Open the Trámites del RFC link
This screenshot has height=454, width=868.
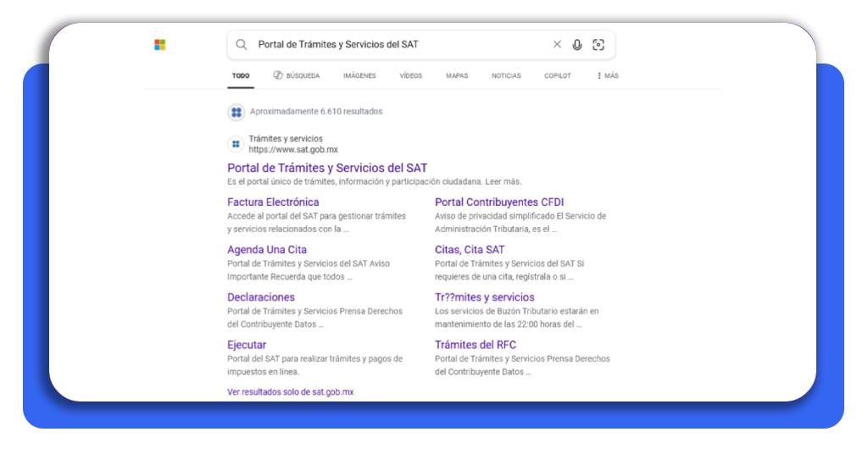click(476, 345)
